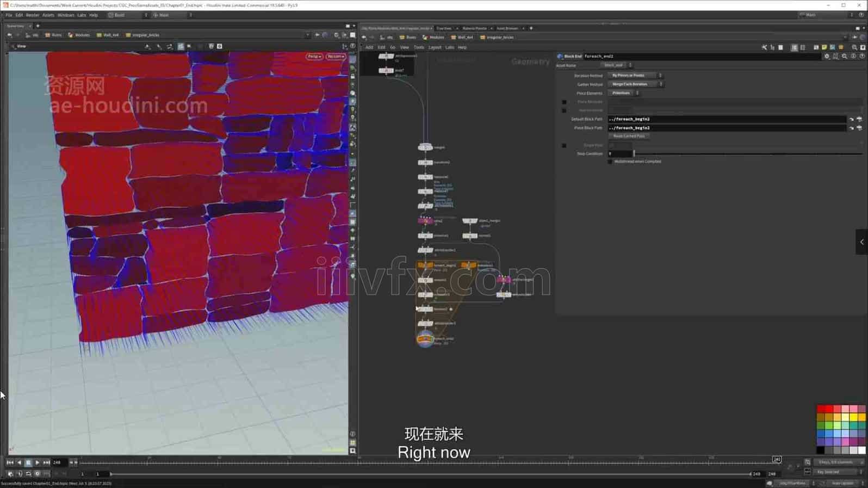
Task: Switch to the Tree View tab
Action: [x=444, y=28]
